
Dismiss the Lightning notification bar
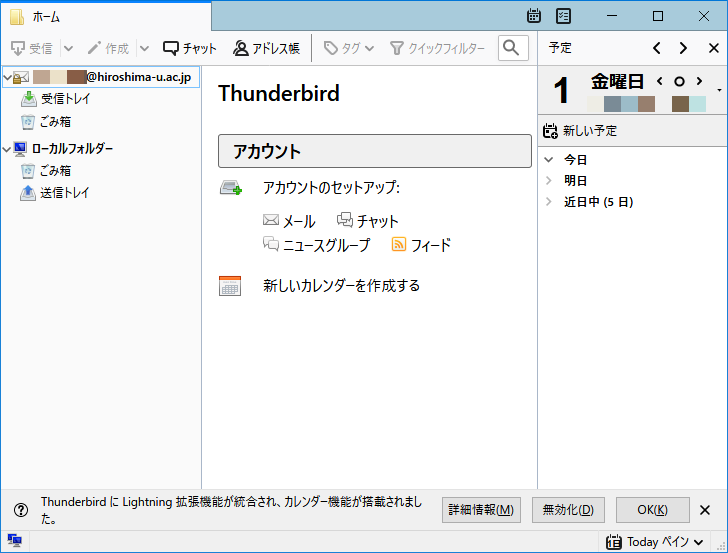coord(705,510)
